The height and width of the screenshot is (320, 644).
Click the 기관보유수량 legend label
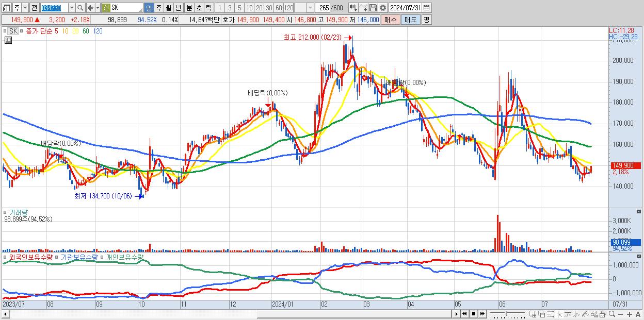click(x=79, y=257)
